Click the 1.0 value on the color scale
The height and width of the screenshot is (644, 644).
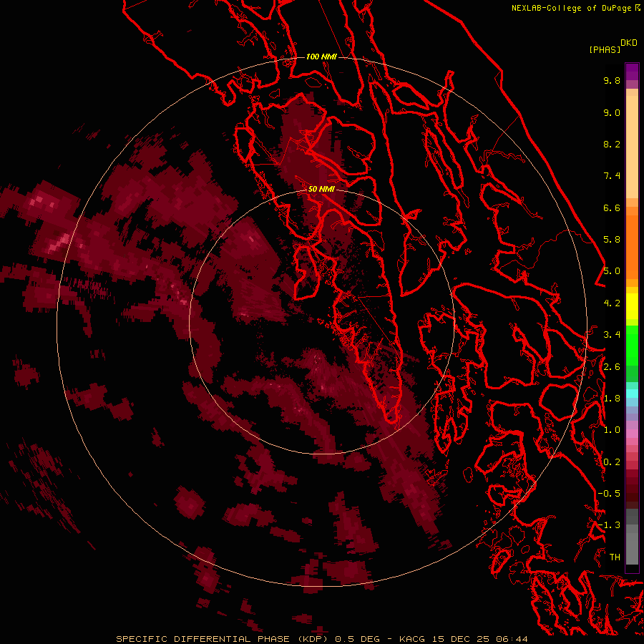point(612,430)
